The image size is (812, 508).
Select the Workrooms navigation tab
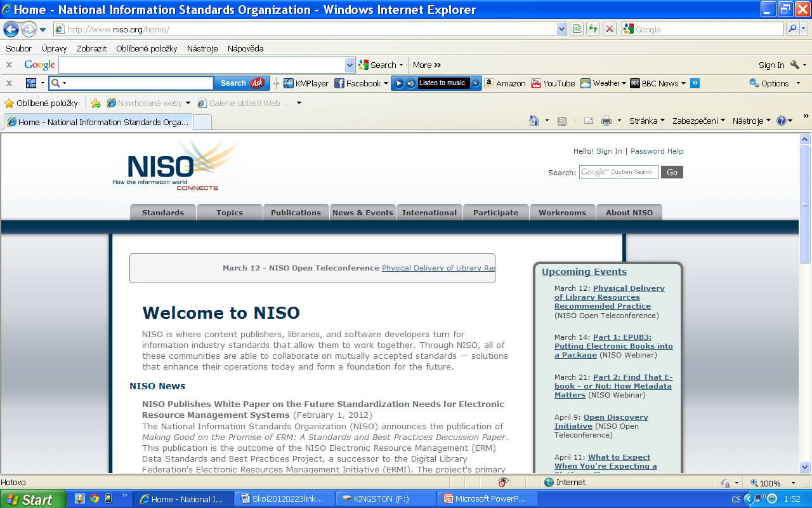pyautogui.click(x=563, y=213)
